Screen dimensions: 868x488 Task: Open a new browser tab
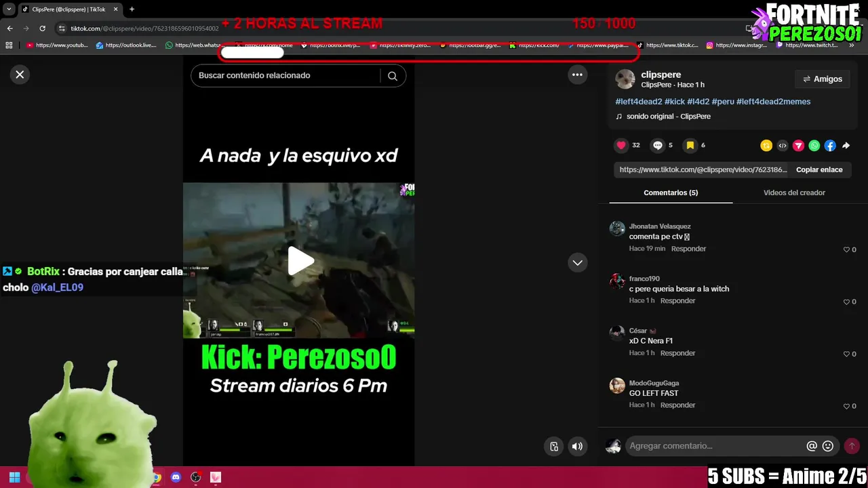point(132,9)
